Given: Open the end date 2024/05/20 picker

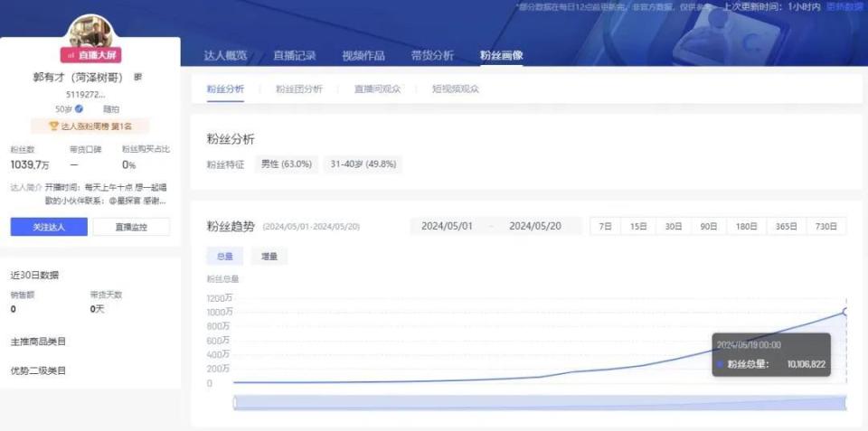Looking at the screenshot, I should click(535, 226).
